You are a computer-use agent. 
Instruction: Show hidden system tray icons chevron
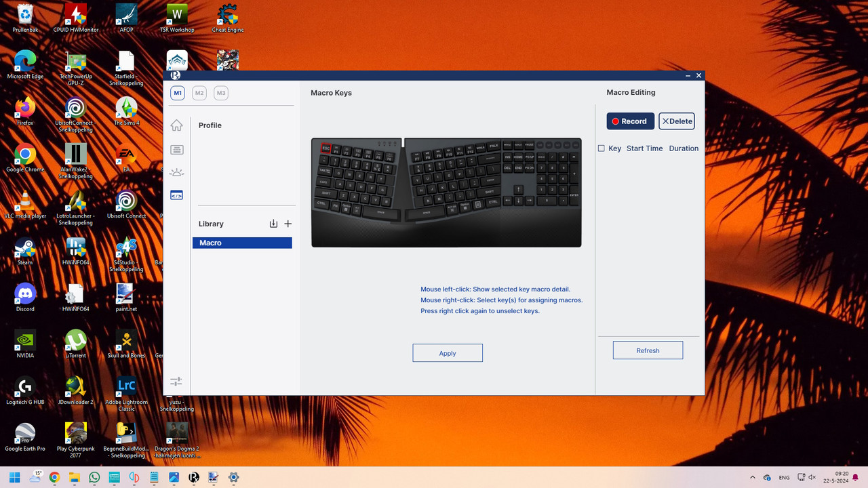click(x=752, y=477)
